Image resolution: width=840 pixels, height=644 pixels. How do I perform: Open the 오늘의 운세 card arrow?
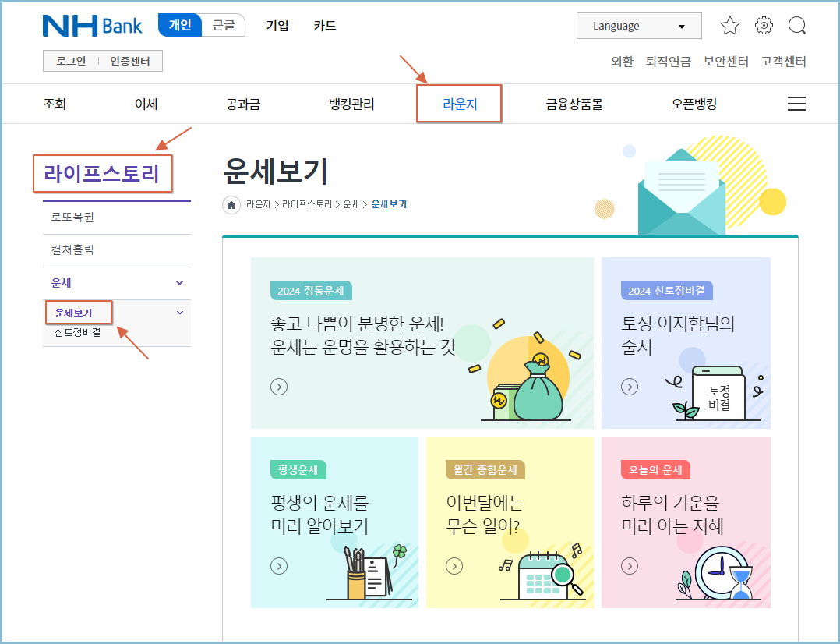click(x=629, y=565)
